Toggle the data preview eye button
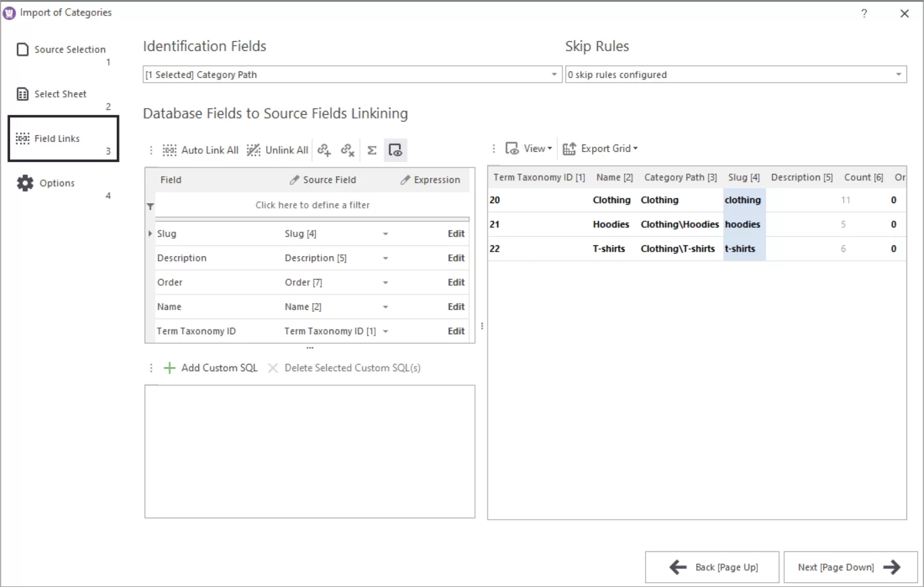 [x=396, y=150]
